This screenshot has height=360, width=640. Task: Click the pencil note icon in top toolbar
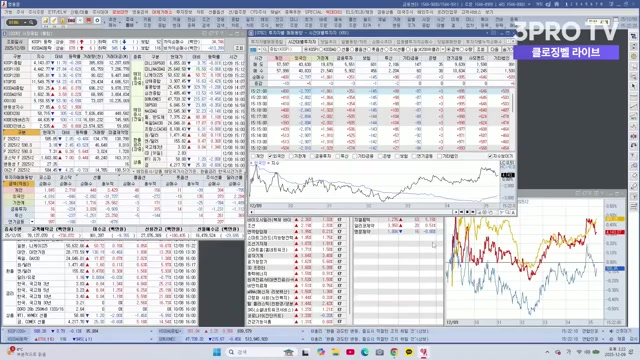[53, 21]
